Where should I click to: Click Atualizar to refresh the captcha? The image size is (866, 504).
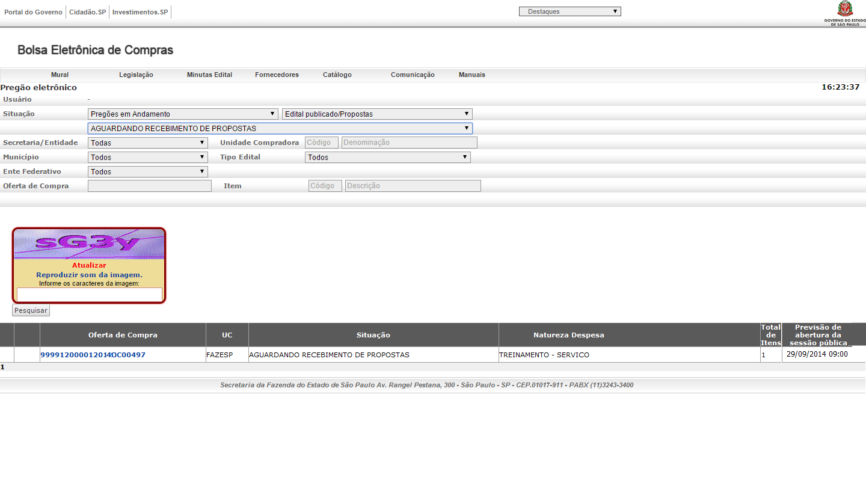[x=89, y=265]
